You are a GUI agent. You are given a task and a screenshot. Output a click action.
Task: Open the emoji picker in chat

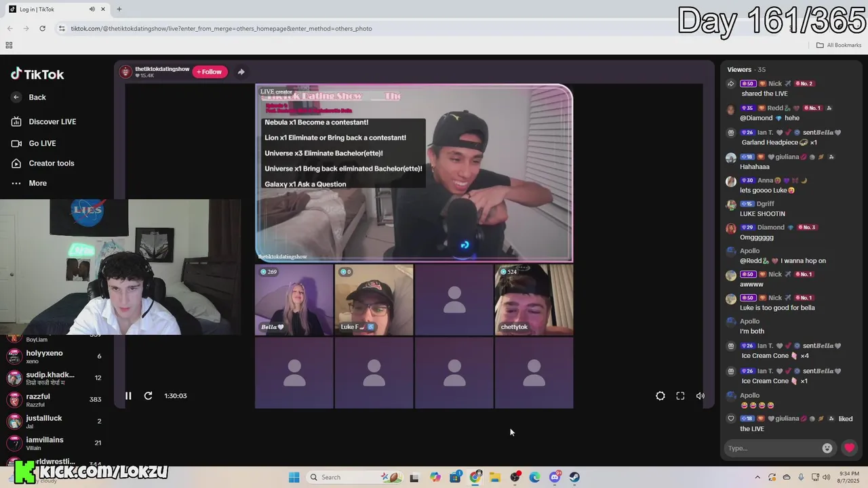coord(827,448)
